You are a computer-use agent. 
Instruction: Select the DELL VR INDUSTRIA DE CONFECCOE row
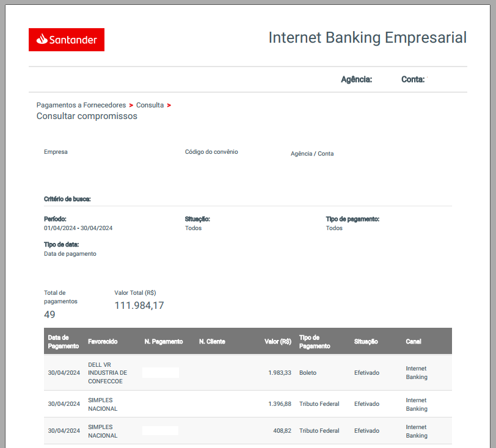247,372
